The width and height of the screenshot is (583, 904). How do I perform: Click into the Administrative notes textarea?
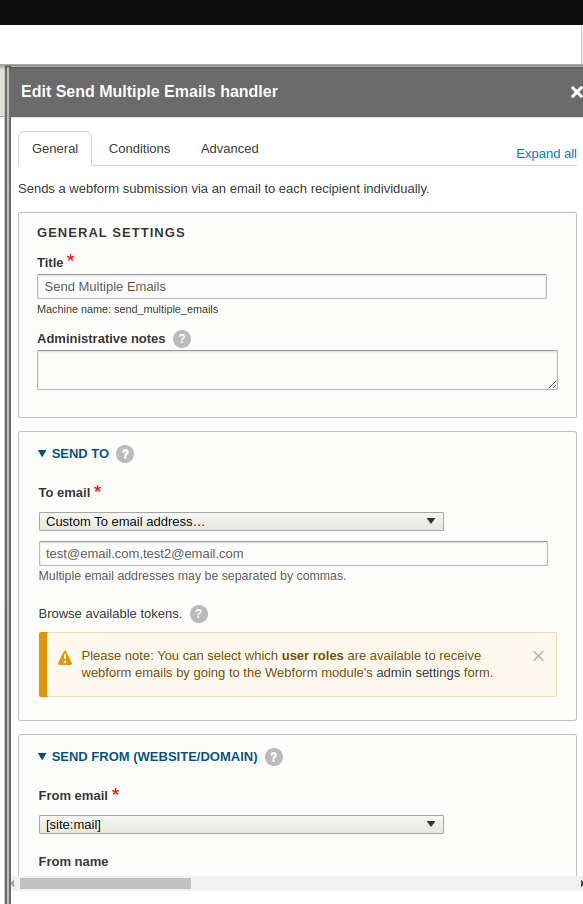click(298, 370)
